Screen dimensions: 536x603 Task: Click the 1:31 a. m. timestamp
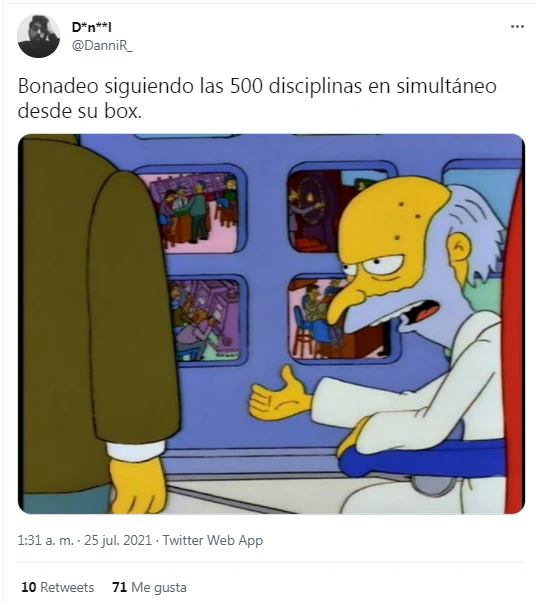point(45,540)
